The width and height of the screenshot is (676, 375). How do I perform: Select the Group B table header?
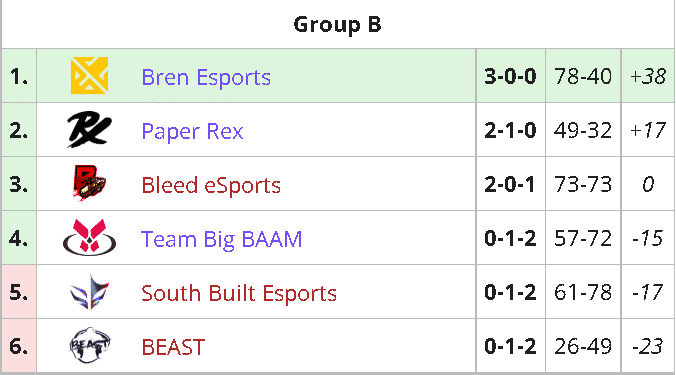(338, 25)
